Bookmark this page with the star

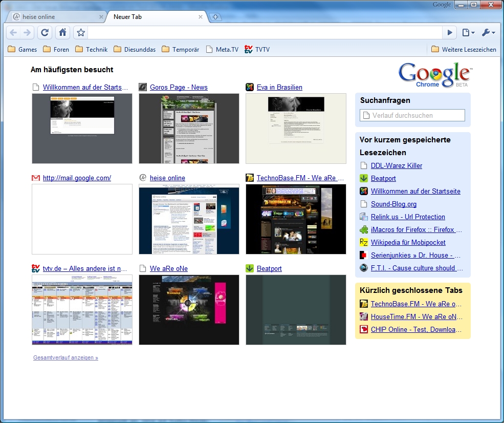[x=81, y=32]
